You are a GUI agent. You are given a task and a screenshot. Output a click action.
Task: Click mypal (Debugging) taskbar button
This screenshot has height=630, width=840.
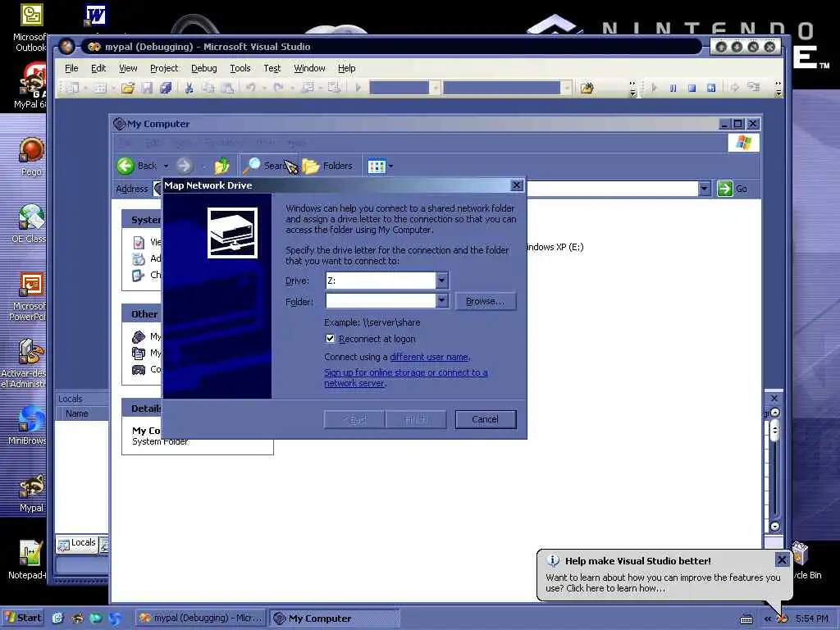(x=201, y=619)
